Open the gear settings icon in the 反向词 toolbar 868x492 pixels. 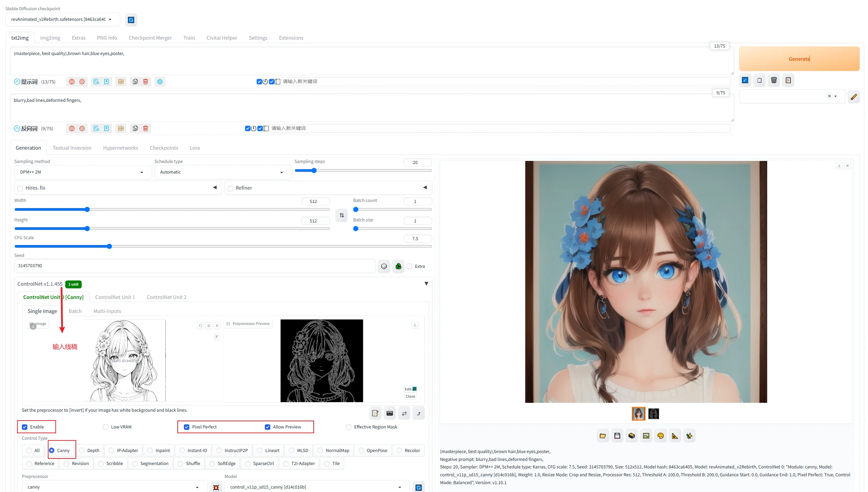click(82, 128)
